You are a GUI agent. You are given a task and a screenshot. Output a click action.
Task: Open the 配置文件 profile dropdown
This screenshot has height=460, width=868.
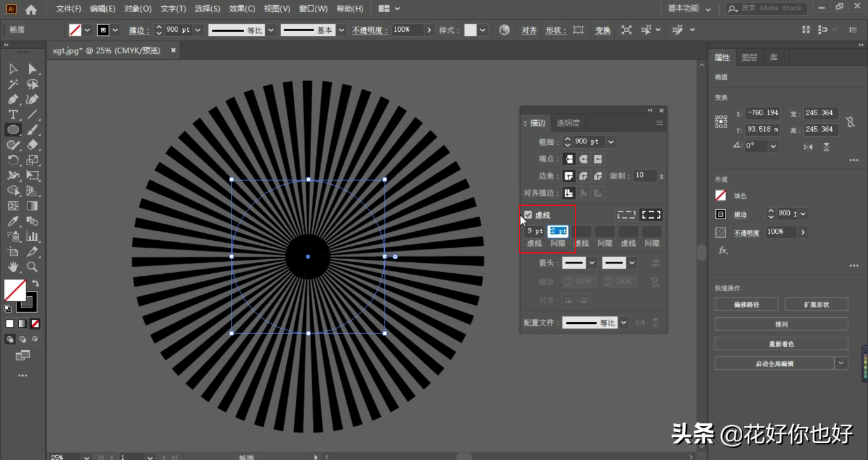click(x=624, y=323)
